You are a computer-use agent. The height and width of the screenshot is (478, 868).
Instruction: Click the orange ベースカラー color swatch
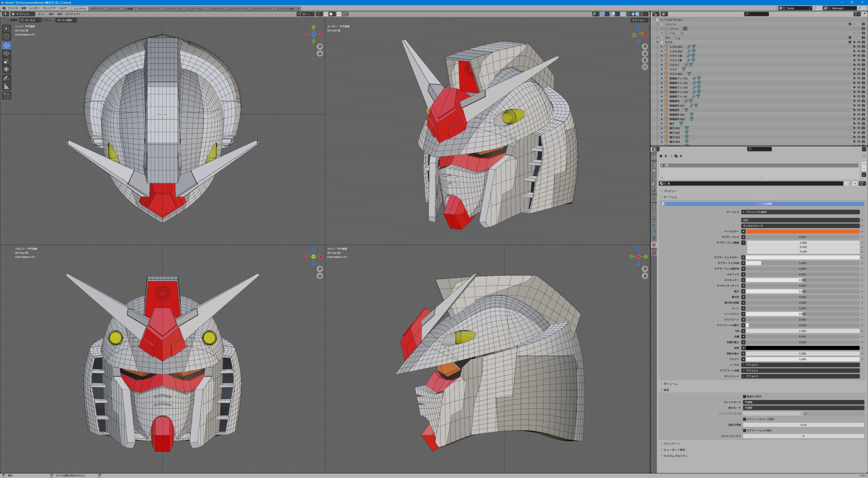(x=802, y=232)
